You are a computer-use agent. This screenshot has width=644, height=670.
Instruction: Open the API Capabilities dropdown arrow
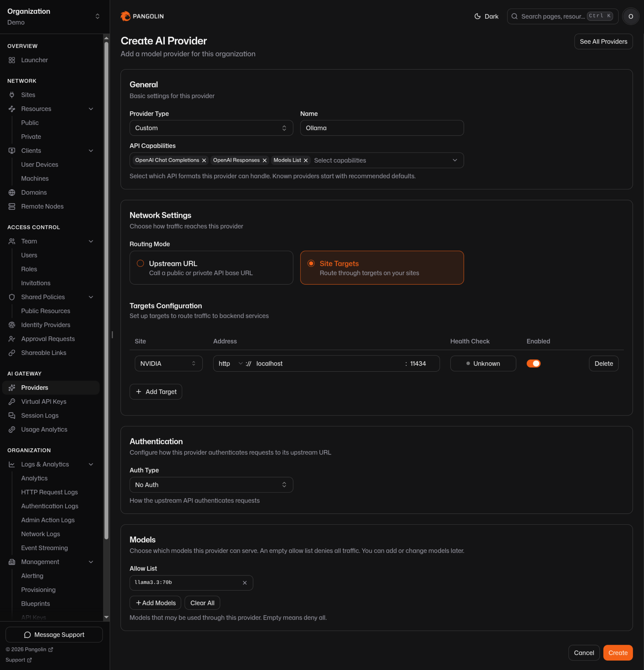[455, 160]
